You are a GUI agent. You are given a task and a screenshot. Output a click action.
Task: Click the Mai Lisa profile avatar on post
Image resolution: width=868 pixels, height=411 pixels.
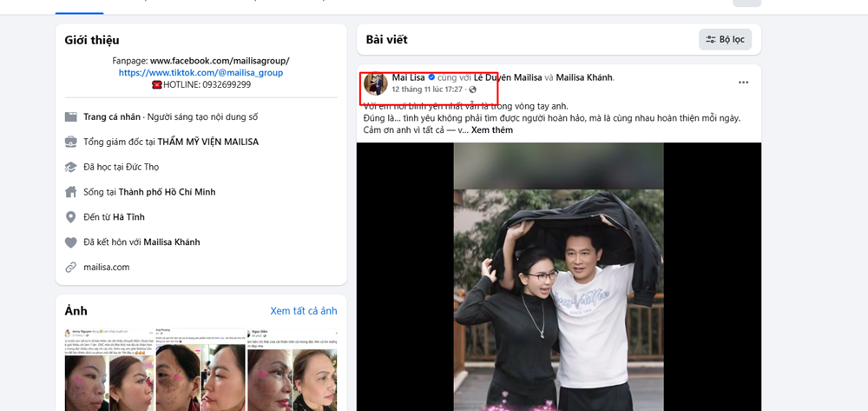pos(376,83)
